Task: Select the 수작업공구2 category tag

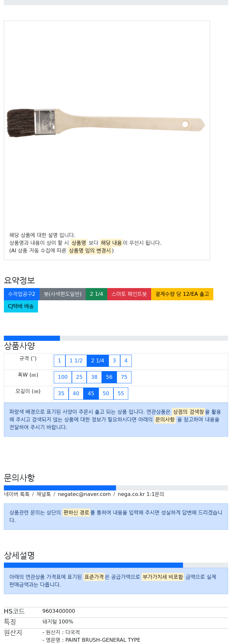Action: pos(22,294)
